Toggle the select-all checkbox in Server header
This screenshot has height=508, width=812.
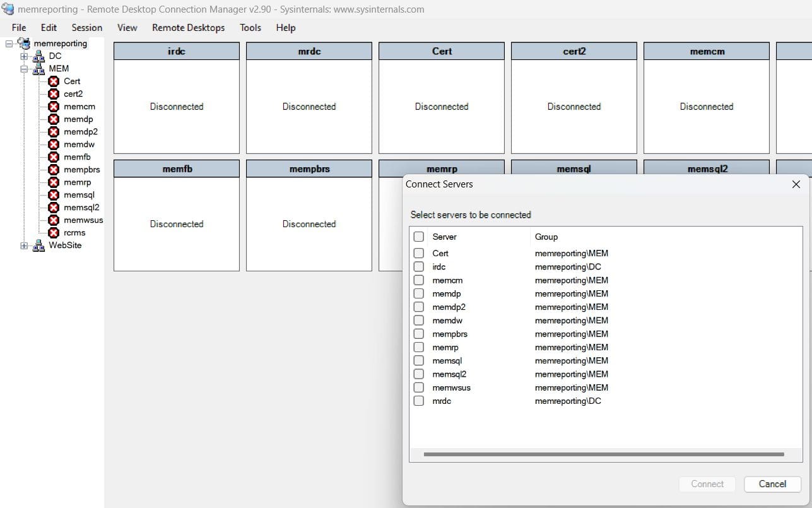click(419, 237)
